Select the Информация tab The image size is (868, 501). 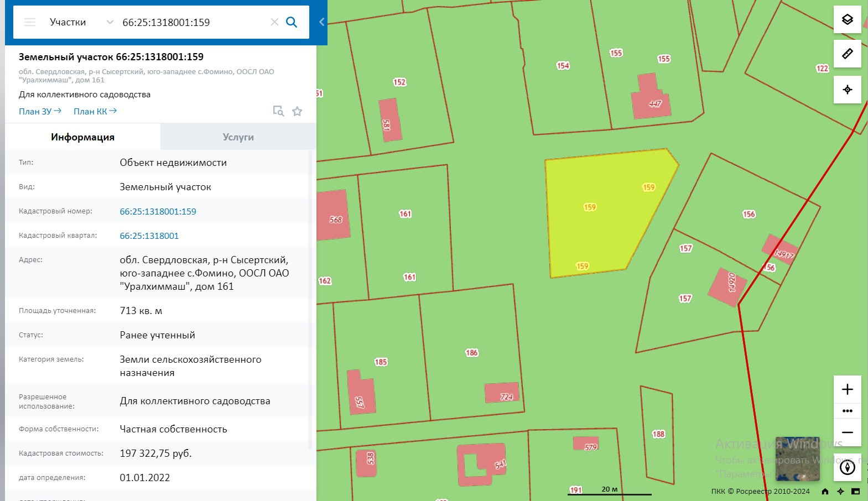(x=82, y=137)
